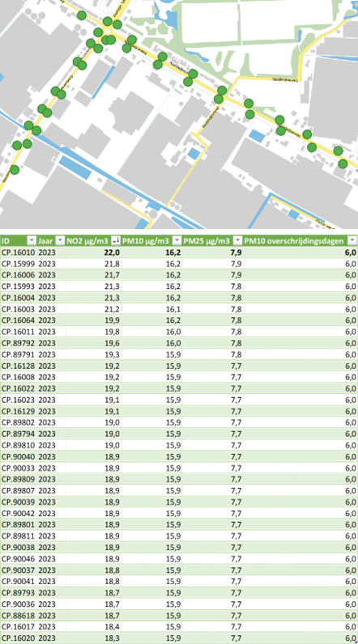The width and height of the screenshot is (358, 644).
Task: Click the ID cell CP.16020
Action: pos(19,638)
